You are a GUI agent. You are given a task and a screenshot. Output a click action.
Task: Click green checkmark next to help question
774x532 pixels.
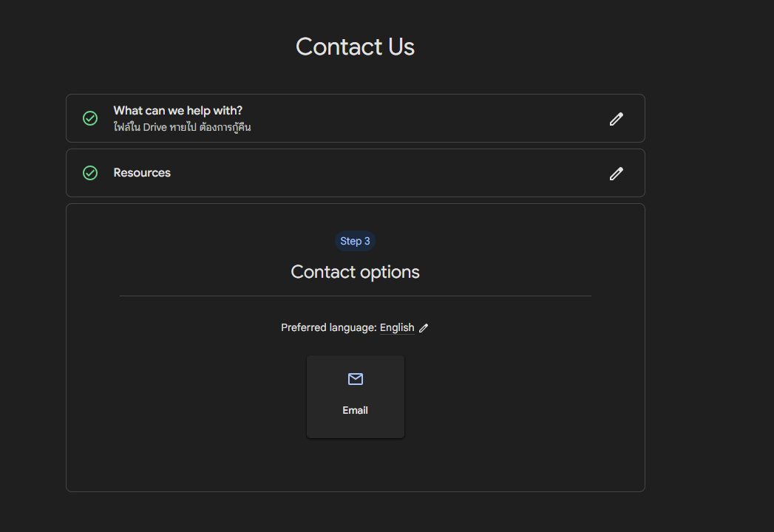[x=90, y=118]
